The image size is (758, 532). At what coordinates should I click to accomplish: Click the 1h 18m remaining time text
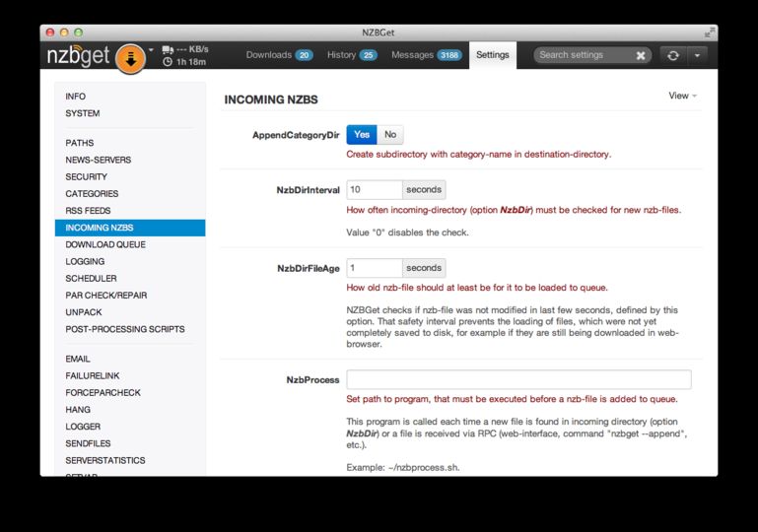coord(191,62)
